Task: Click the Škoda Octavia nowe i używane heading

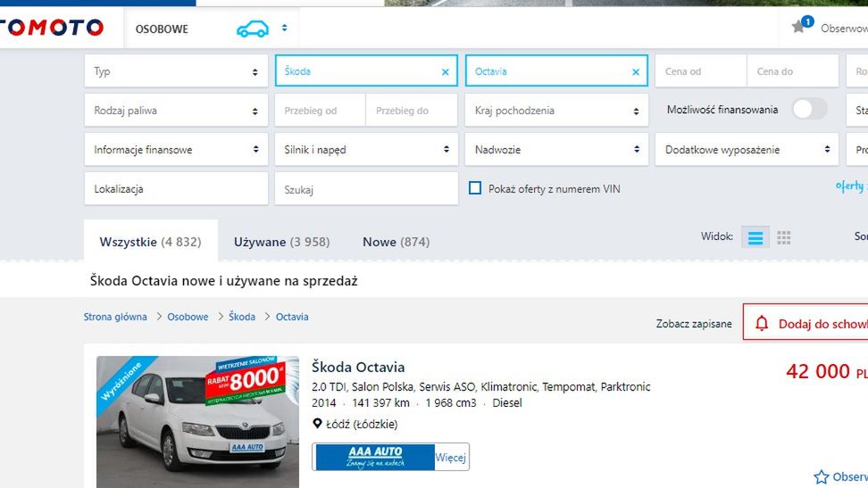Action: click(x=223, y=280)
